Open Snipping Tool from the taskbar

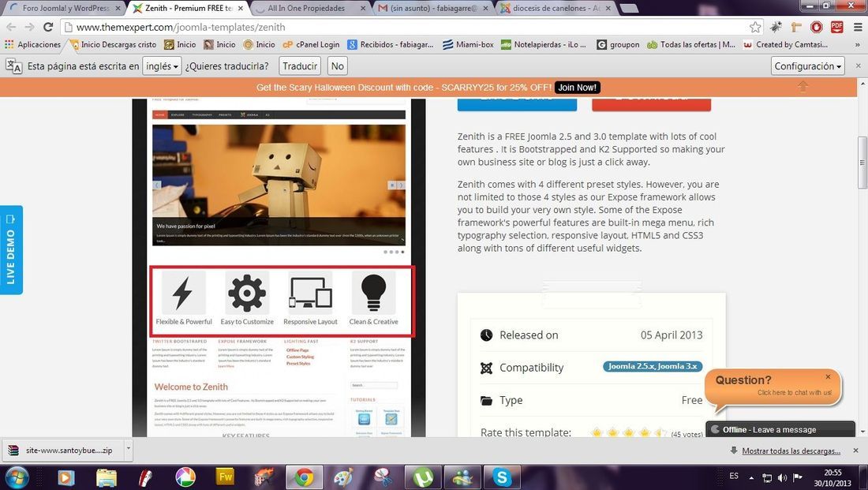click(x=383, y=477)
